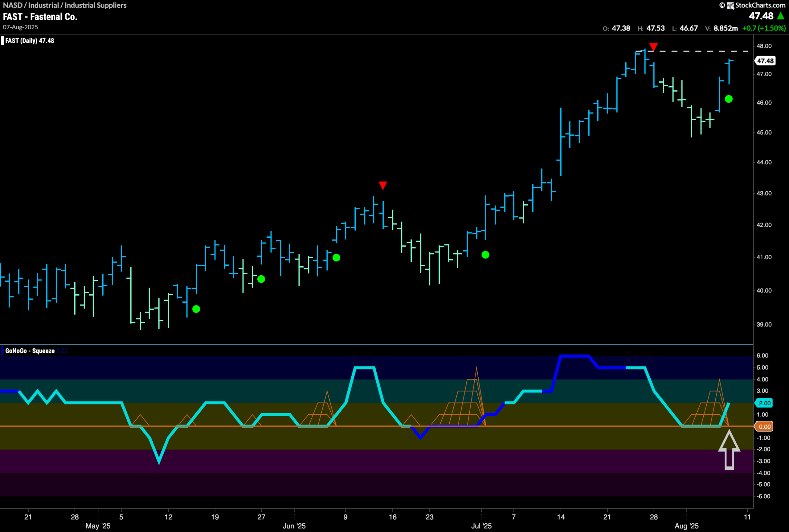Click the 48.00 price axis label

click(x=764, y=46)
